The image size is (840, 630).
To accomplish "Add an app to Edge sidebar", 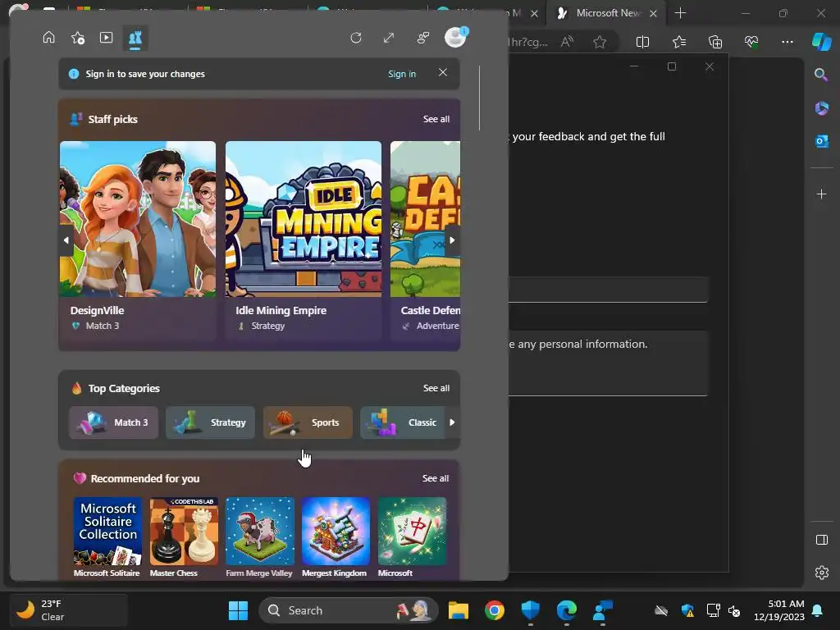I will (821, 194).
